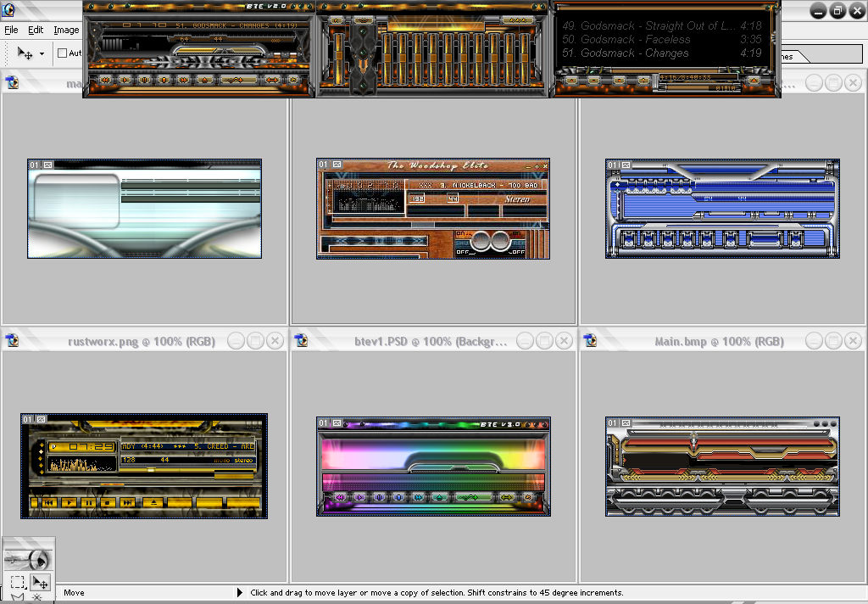This screenshot has height=604, width=868.
Task: Click the Move tool icon in the options bar
Action: 25,53
